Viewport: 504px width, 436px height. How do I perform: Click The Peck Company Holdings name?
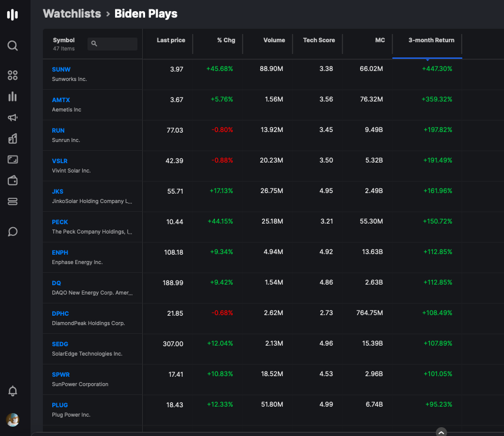coord(92,231)
